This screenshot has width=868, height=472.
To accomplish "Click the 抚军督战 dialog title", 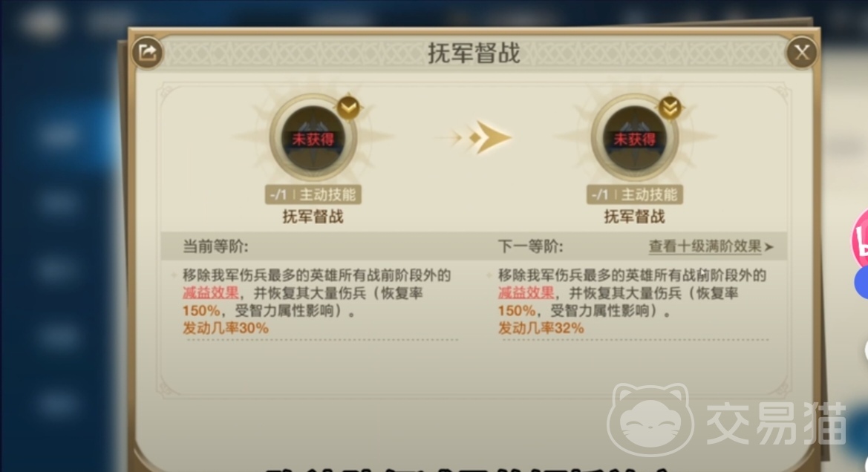I will pyautogui.click(x=474, y=53).
